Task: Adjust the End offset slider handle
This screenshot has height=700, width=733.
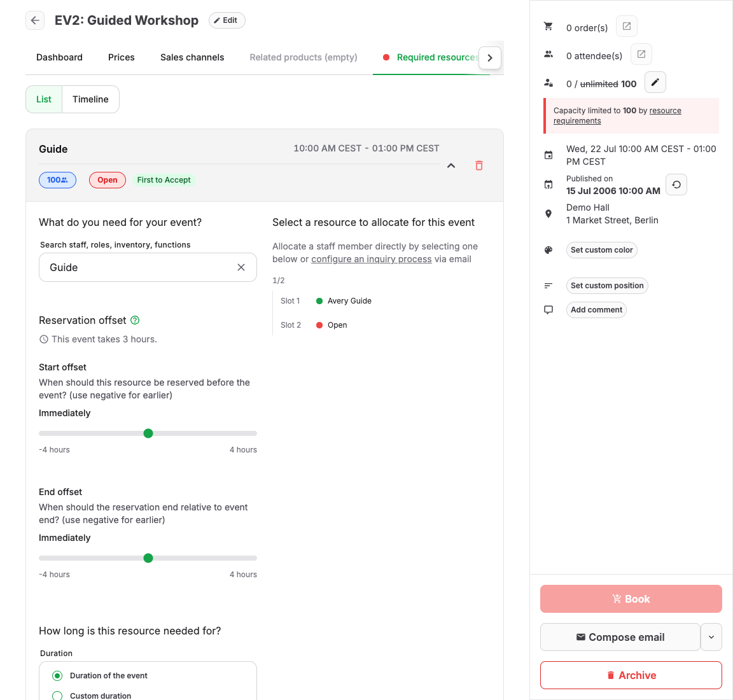Action: coord(148,558)
